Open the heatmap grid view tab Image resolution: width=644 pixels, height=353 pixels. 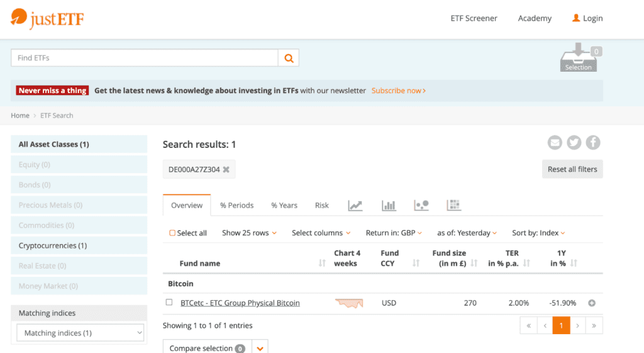[x=454, y=205]
